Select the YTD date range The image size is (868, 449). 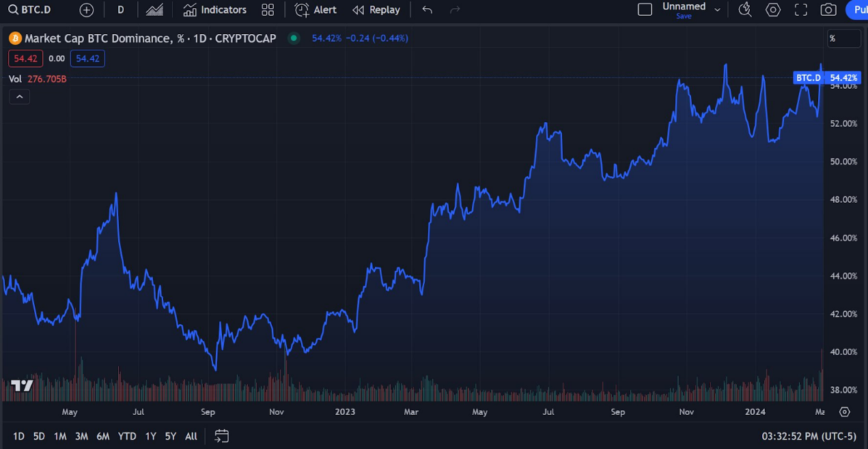point(126,436)
